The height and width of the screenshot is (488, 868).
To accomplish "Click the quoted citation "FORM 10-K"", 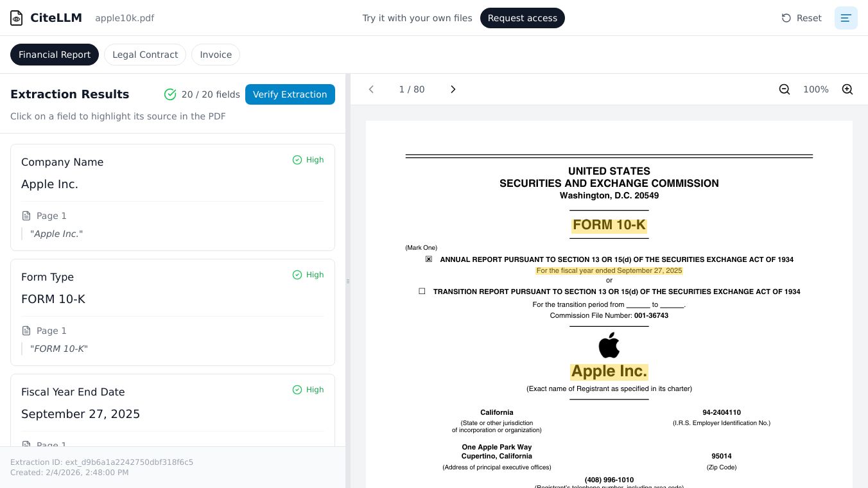I will (x=59, y=349).
